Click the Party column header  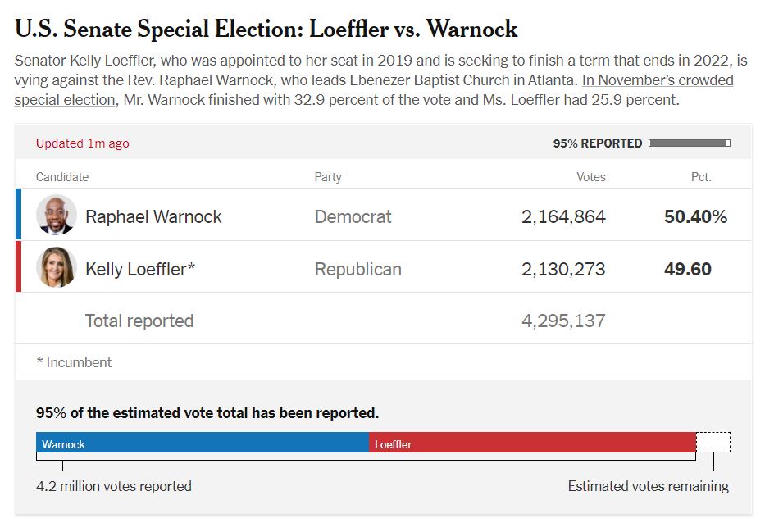click(328, 177)
